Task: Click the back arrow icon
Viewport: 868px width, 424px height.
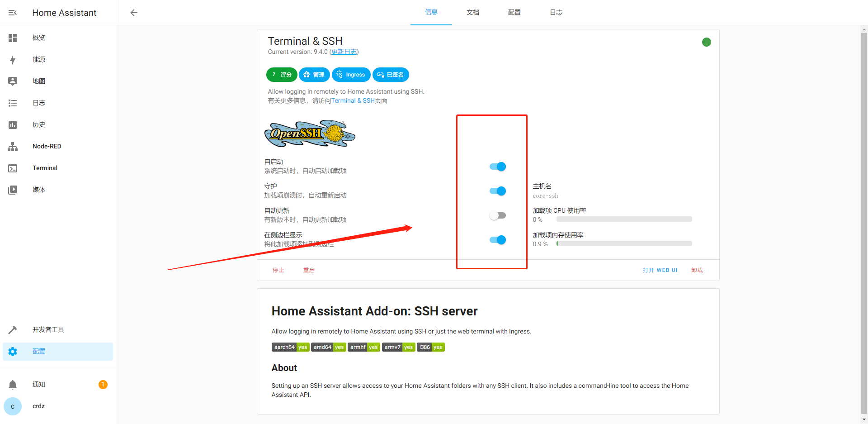Action: pyautogui.click(x=134, y=13)
